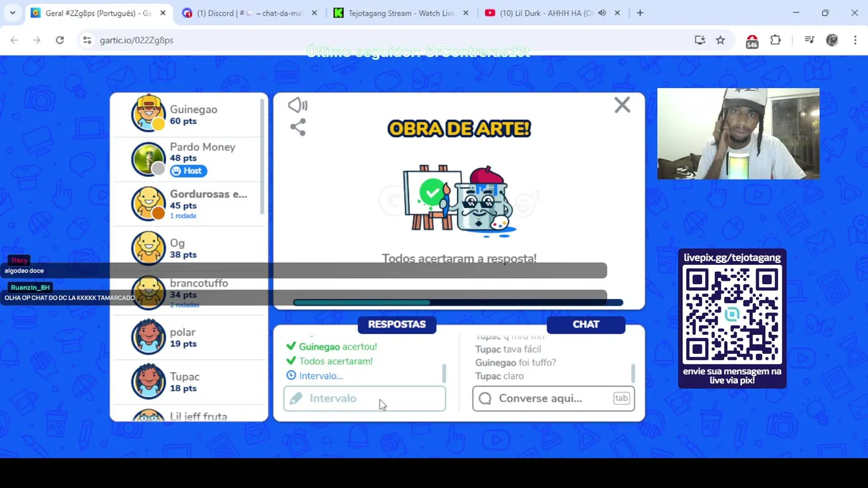
Task: Click the tab key hint in chat field
Action: pos(621,398)
